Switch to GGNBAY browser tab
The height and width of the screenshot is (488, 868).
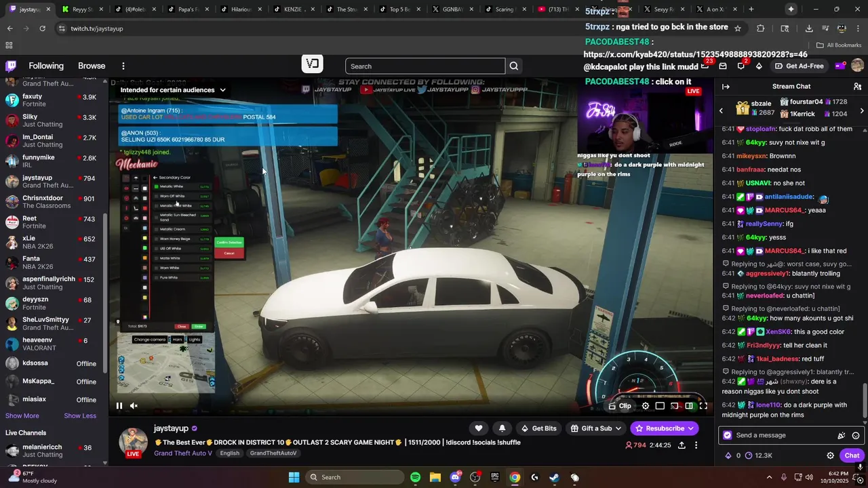(x=453, y=9)
